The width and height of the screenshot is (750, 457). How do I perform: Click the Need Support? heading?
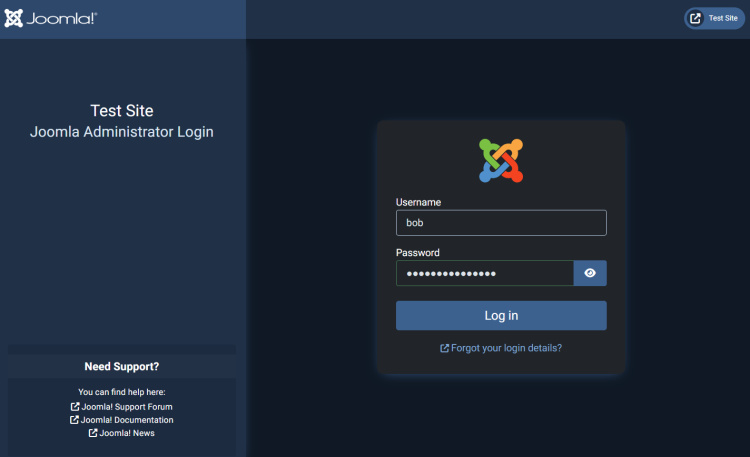point(122,366)
